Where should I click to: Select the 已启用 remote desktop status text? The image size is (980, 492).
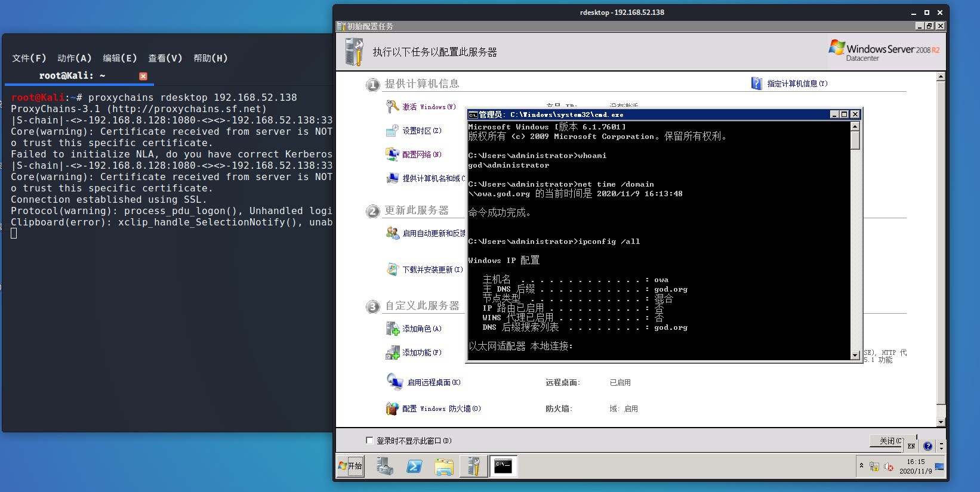(620, 382)
